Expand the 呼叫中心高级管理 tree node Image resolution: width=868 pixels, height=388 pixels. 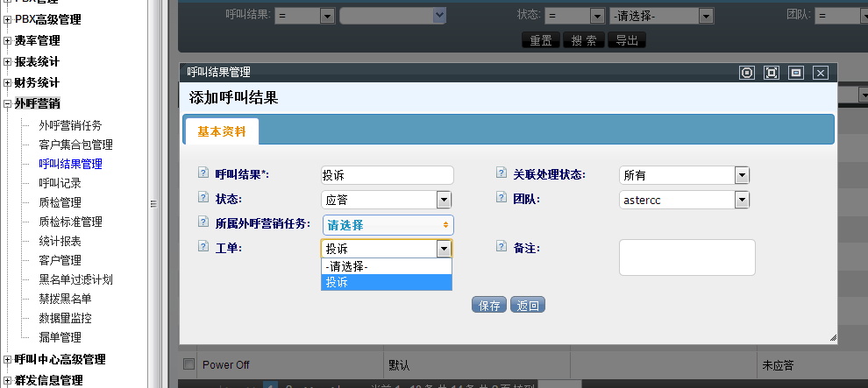coord(8,359)
